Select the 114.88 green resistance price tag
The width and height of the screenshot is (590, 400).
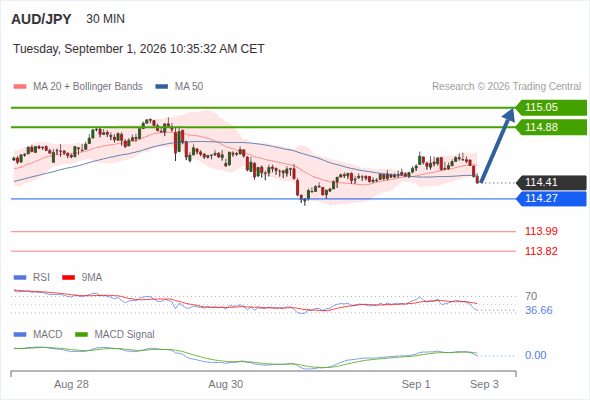click(551, 127)
